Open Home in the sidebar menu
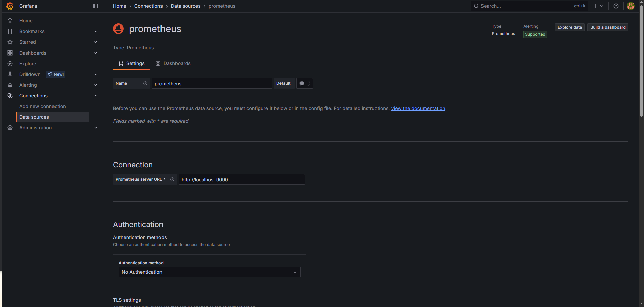 [x=26, y=21]
